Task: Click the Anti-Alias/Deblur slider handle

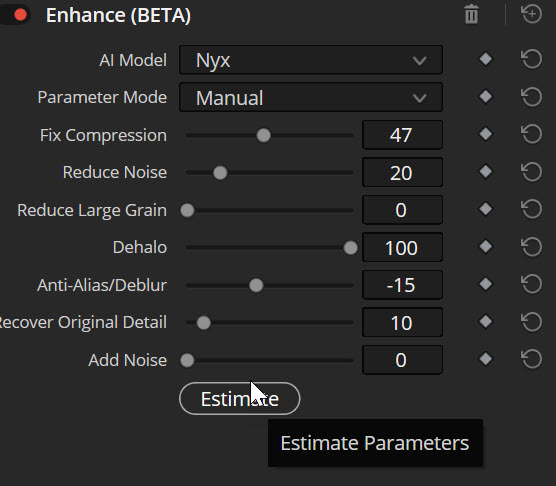Action: (x=256, y=285)
